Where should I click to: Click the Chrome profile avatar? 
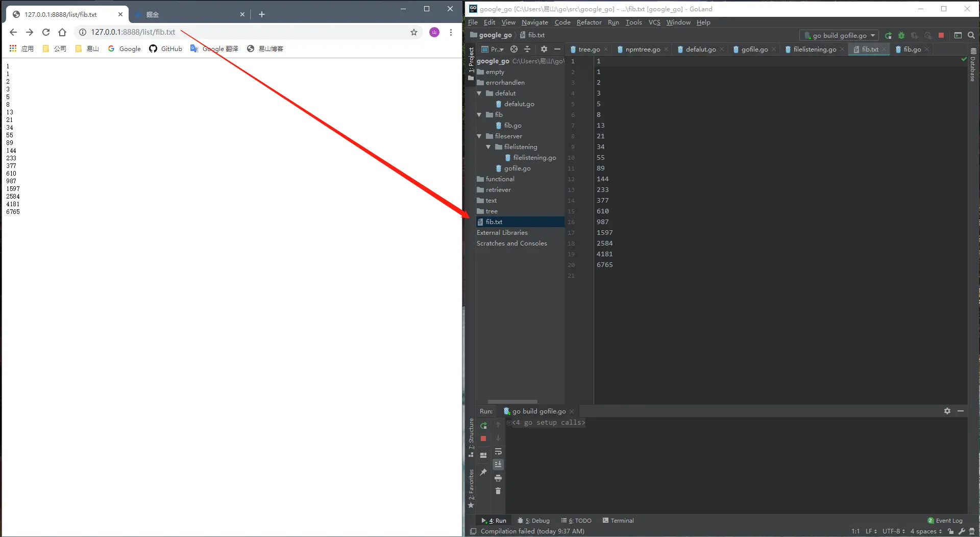pos(434,32)
